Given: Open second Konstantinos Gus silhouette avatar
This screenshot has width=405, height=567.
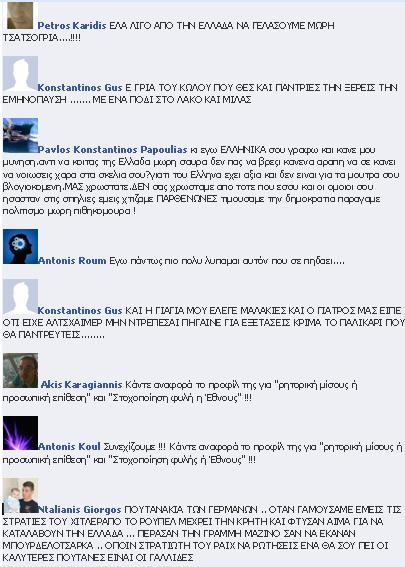Looking at the screenshot, I should (x=20, y=297).
